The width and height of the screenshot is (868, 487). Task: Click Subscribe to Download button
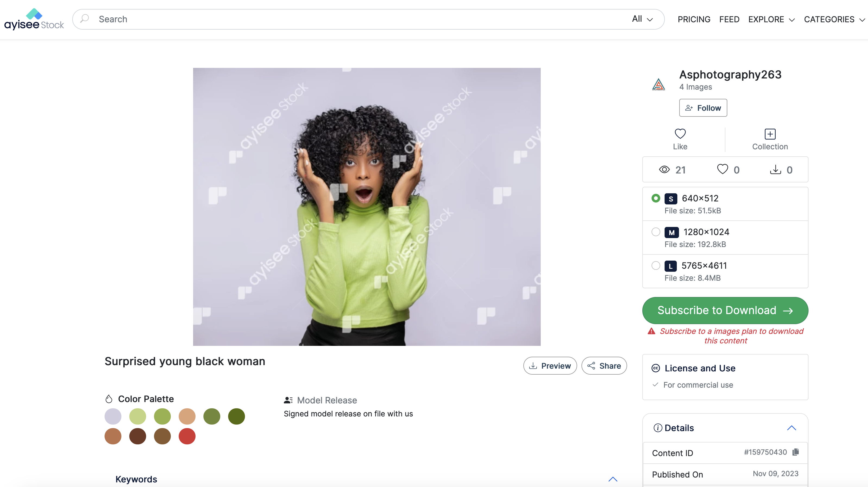[x=725, y=310]
